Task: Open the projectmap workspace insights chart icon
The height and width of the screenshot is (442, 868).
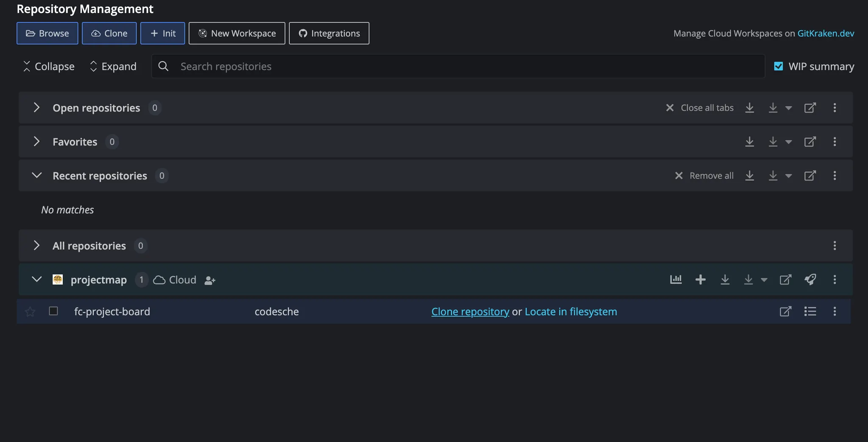Action: point(676,280)
